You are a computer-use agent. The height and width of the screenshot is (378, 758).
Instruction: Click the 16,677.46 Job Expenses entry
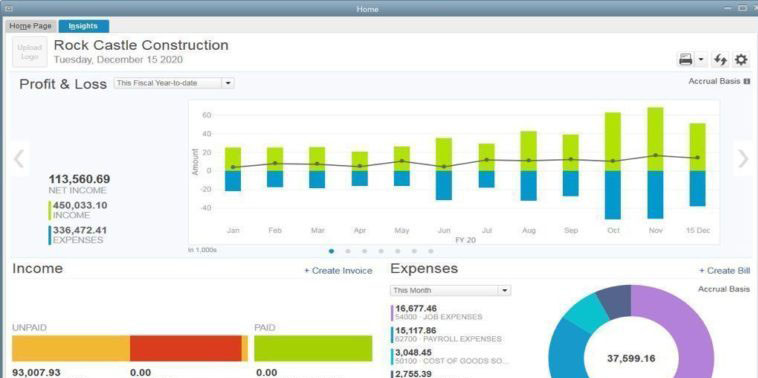[x=438, y=313]
